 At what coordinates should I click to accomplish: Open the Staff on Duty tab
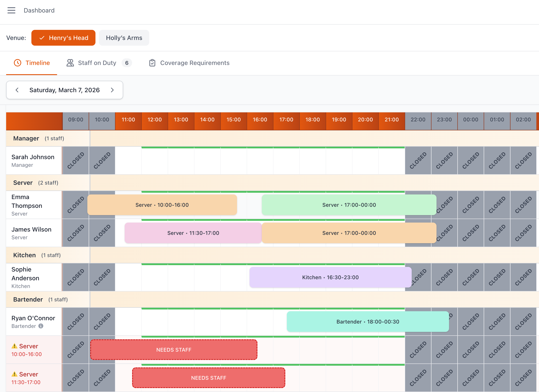[97, 63]
